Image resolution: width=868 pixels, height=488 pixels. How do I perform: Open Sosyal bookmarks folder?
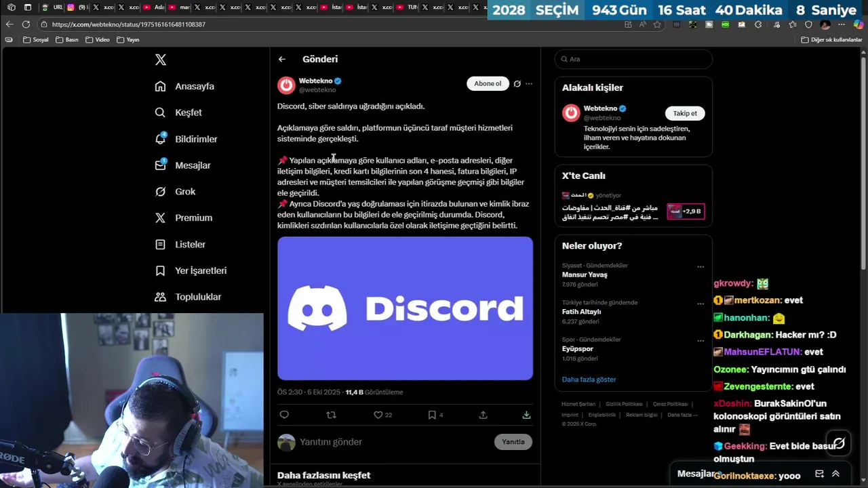tap(36, 40)
